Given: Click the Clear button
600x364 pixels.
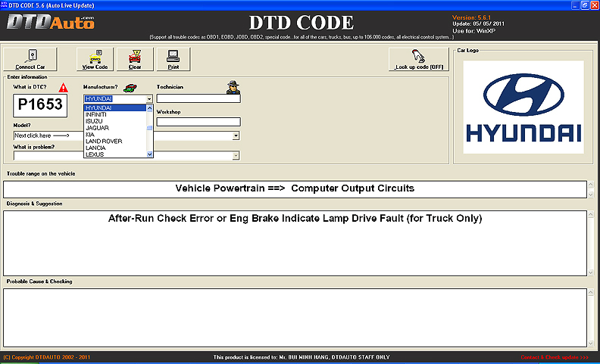Looking at the screenshot, I should point(135,59).
